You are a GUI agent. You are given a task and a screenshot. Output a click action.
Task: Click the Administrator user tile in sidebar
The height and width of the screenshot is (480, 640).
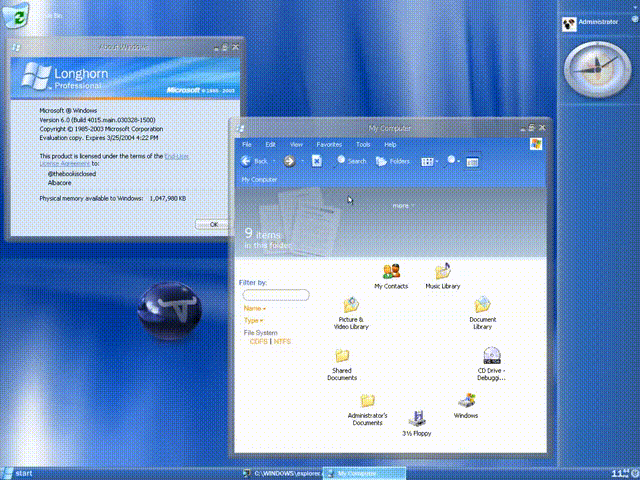(x=590, y=23)
